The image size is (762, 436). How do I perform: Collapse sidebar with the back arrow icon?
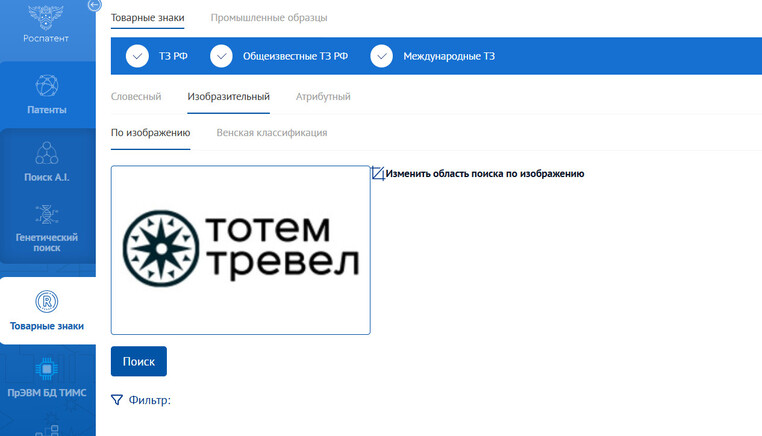94,5
